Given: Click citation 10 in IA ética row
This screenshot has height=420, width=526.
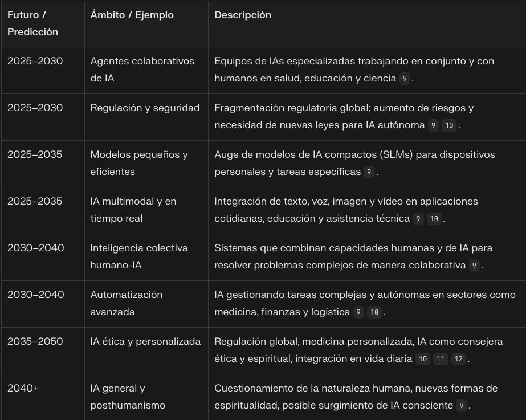Looking at the screenshot, I should coord(423,358).
